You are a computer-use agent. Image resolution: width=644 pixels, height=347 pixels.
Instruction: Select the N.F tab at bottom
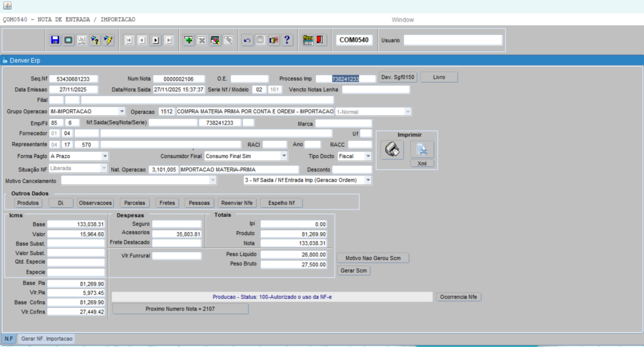(9, 339)
